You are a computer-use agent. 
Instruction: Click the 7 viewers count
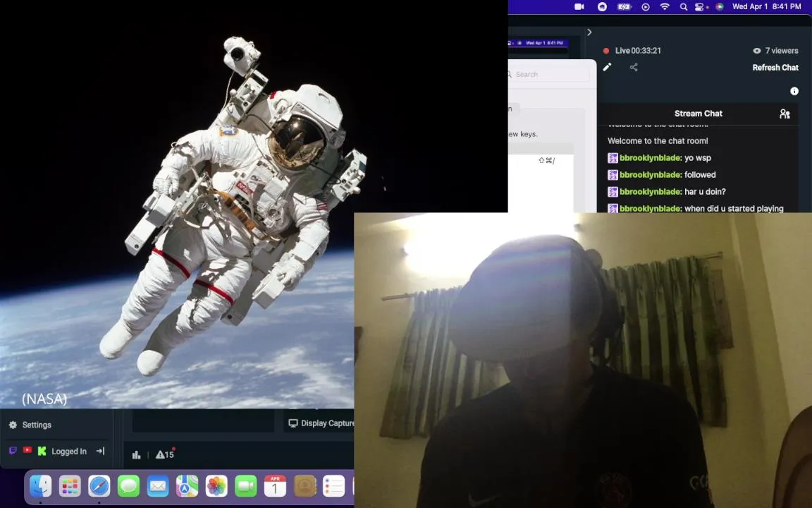click(782, 51)
